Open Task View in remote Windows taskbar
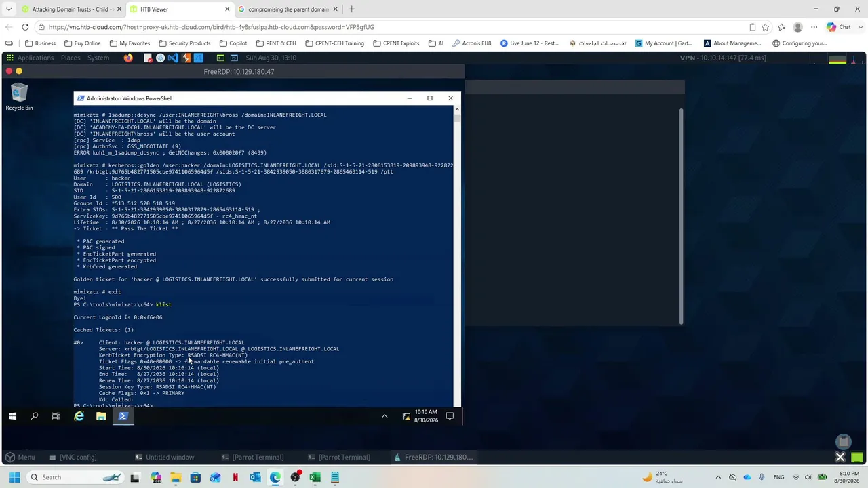 pos(56,416)
